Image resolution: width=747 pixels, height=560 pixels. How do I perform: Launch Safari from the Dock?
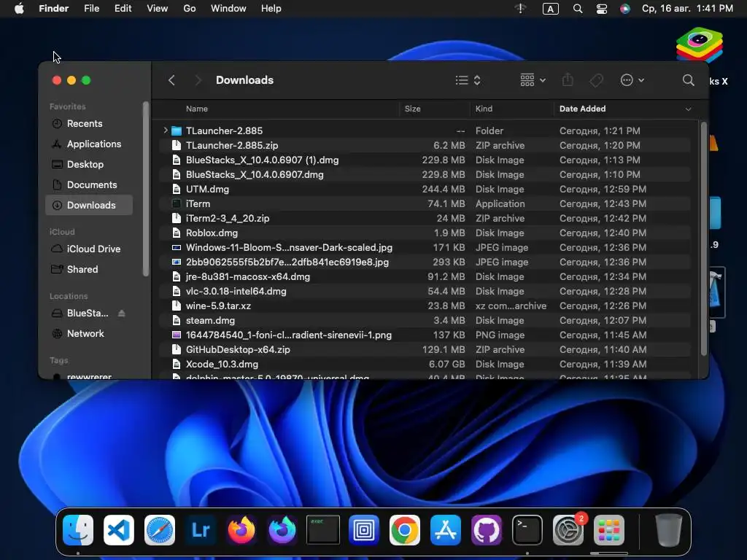click(x=160, y=530)
